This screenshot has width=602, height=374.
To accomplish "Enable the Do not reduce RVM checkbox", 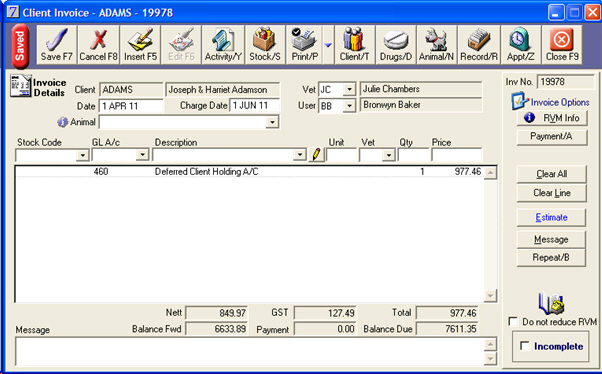I will [x=513, y=321].
